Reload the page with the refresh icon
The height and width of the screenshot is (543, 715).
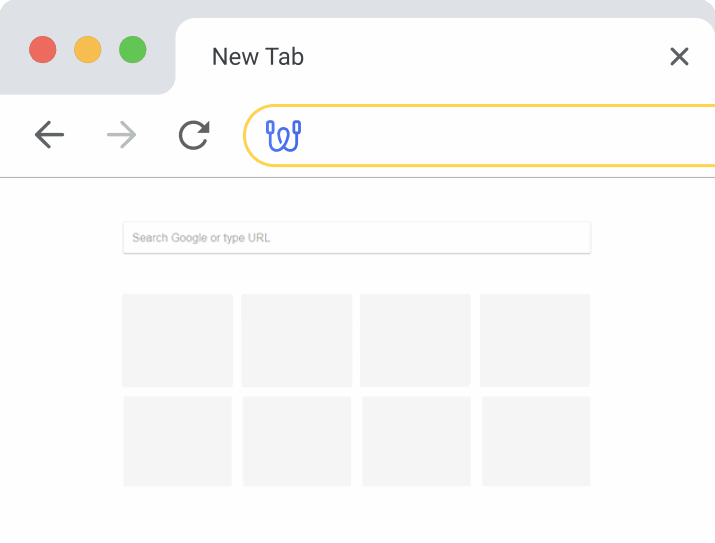point(194,135)
